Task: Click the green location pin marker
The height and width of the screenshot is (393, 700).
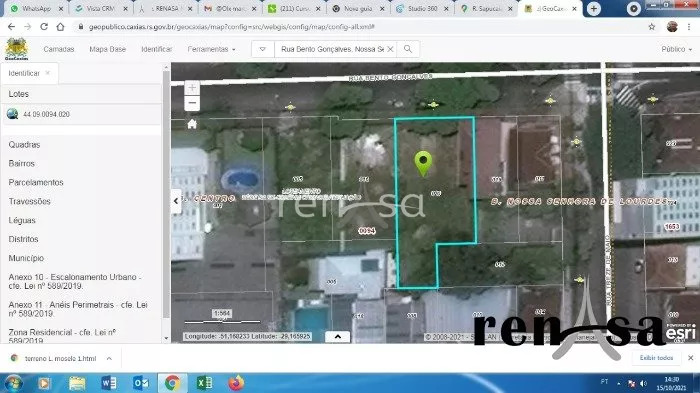Action: [x=423, y=163]
